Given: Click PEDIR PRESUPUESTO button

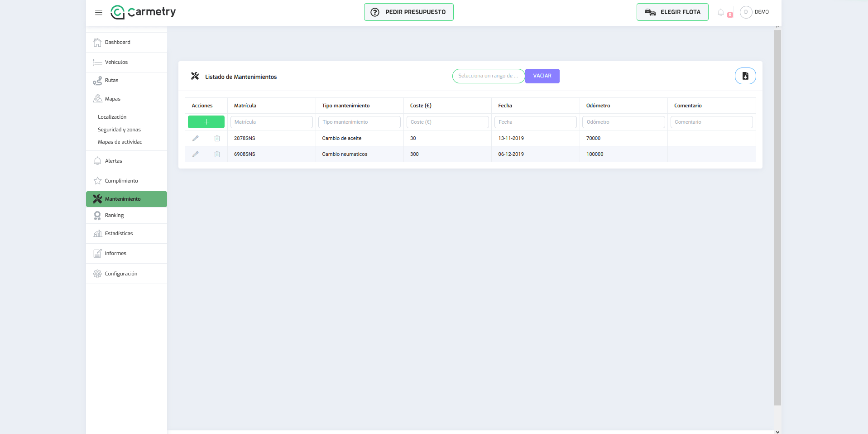Looking at the screenshot, I should (408, 12).
